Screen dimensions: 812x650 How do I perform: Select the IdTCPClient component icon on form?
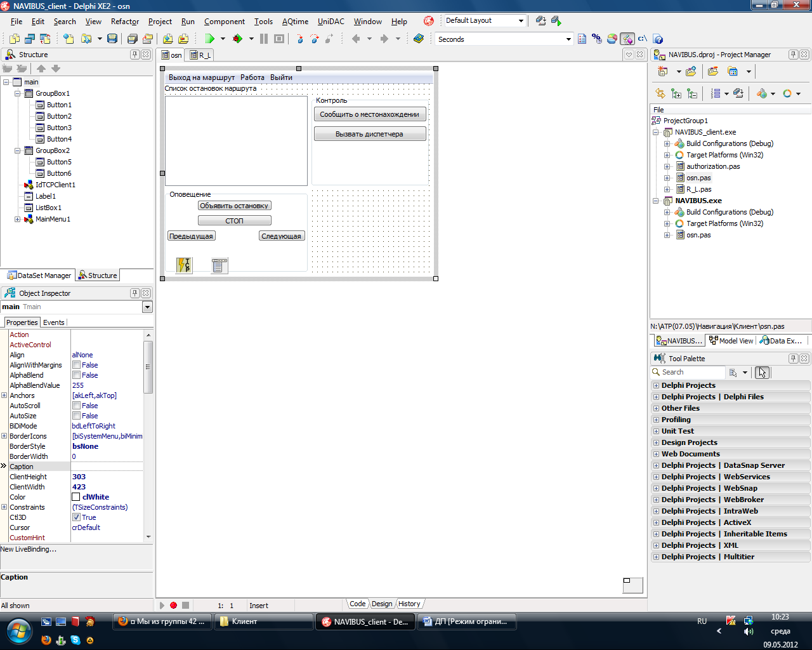(x=184, y=265)
